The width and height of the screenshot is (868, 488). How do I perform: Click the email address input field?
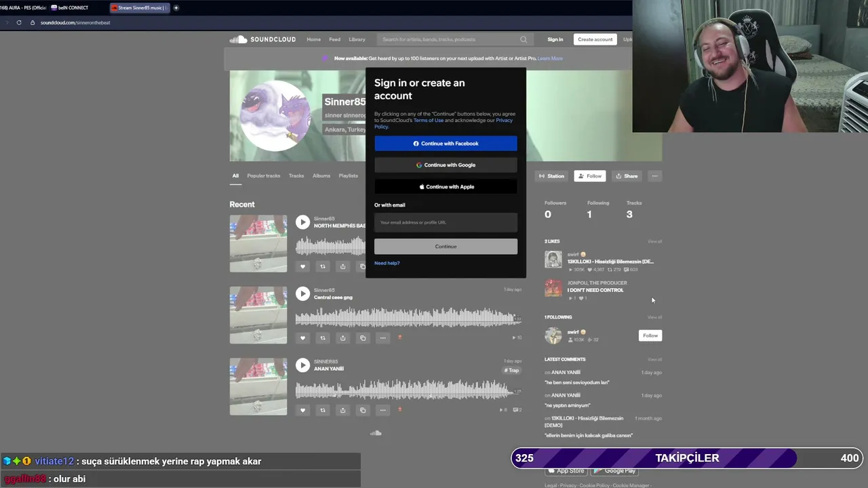(x=446, y=222)
